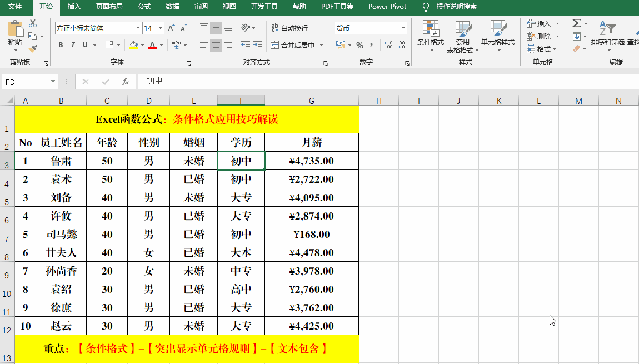Click the Clear eraser icon
639x364 pixels.
point(576,49)
